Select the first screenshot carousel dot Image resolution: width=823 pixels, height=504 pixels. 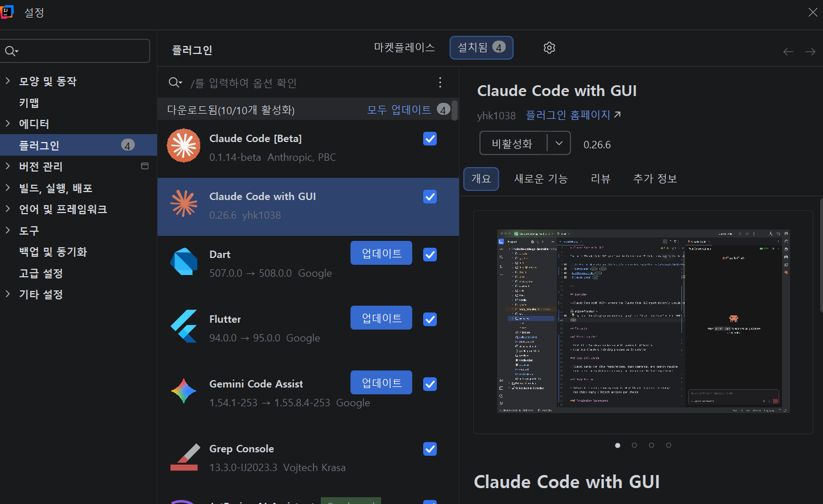tap(618, 445)
